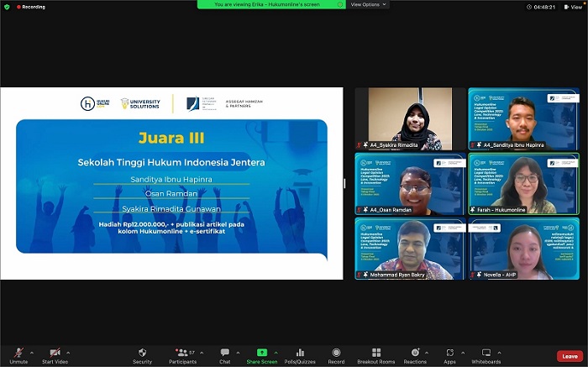Open the View Options dropdown
588x367 pixels.
[x=368, y=4]
